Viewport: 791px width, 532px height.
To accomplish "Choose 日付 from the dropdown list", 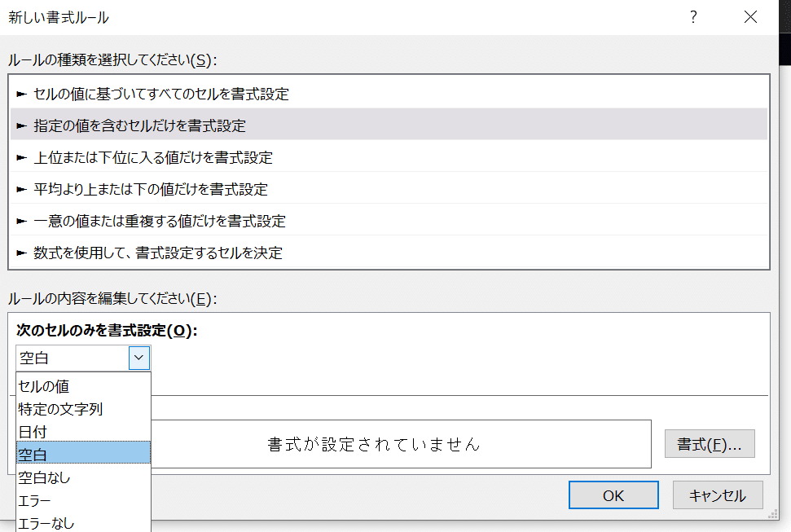I will coord(83,432).
